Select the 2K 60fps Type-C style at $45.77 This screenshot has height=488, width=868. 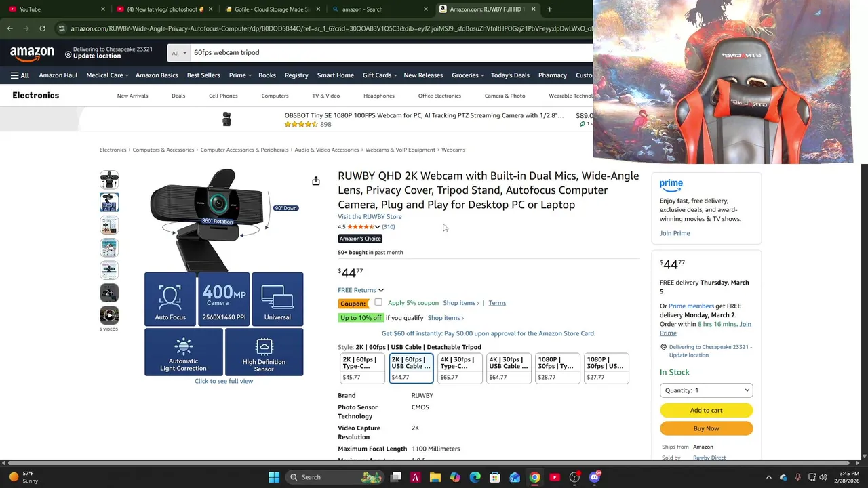[x=362, y=368]
